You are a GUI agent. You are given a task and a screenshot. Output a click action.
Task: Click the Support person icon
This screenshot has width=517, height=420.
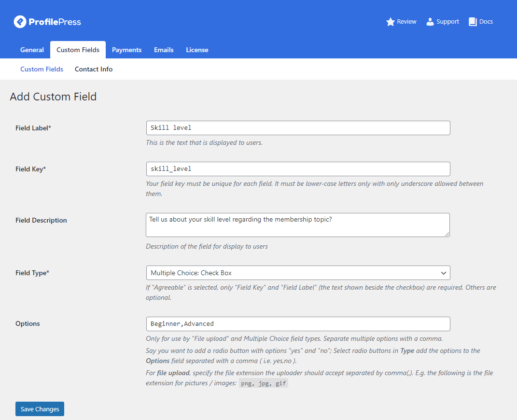430,22
